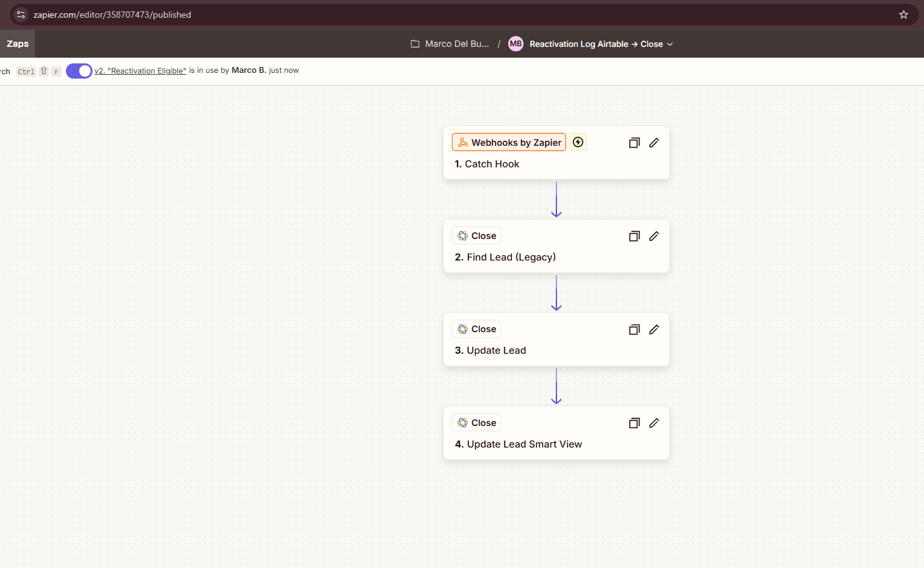This screenshot has height=568, width=924.
Task: Click the F key shortcut hint
Action: point(56,72)
